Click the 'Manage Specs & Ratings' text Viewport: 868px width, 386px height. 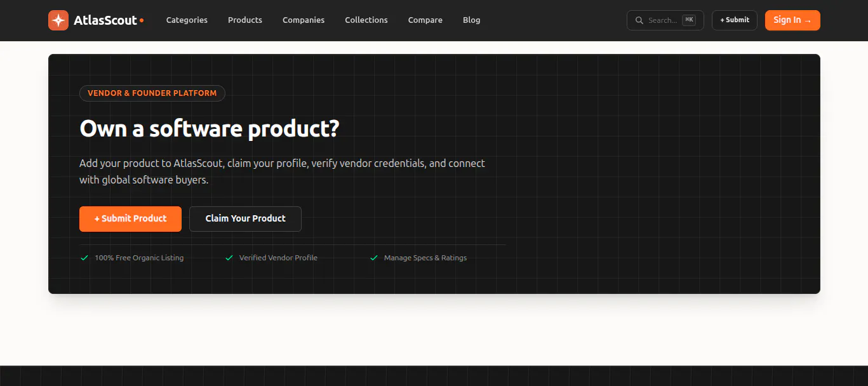[425, 258]
